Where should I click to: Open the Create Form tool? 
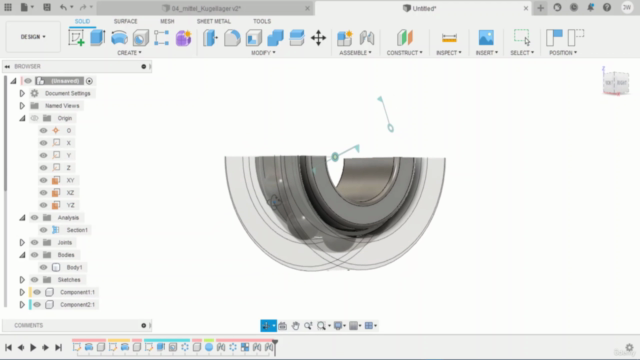pos(183,38)
